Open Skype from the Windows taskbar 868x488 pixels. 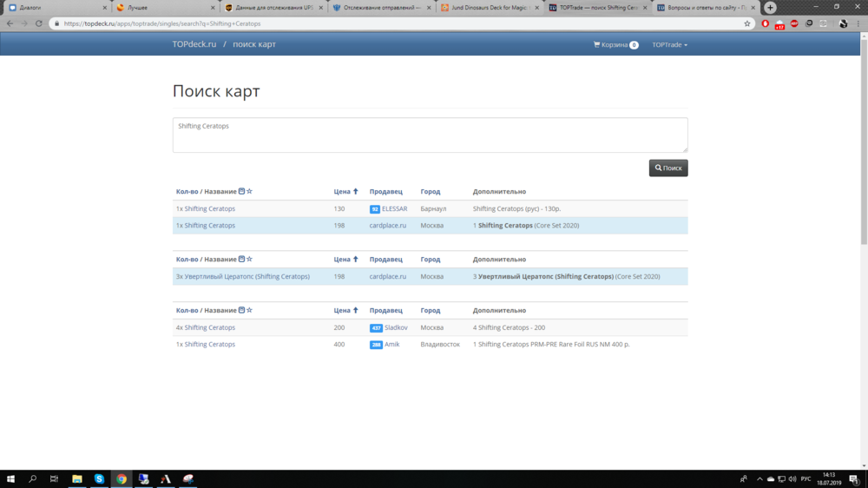pos(99,479)
